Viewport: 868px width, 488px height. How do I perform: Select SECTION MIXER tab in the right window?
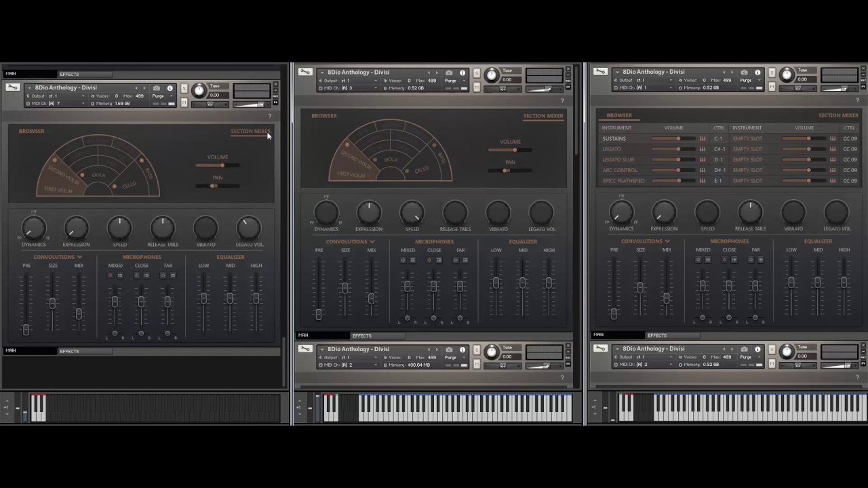[838, 115]
